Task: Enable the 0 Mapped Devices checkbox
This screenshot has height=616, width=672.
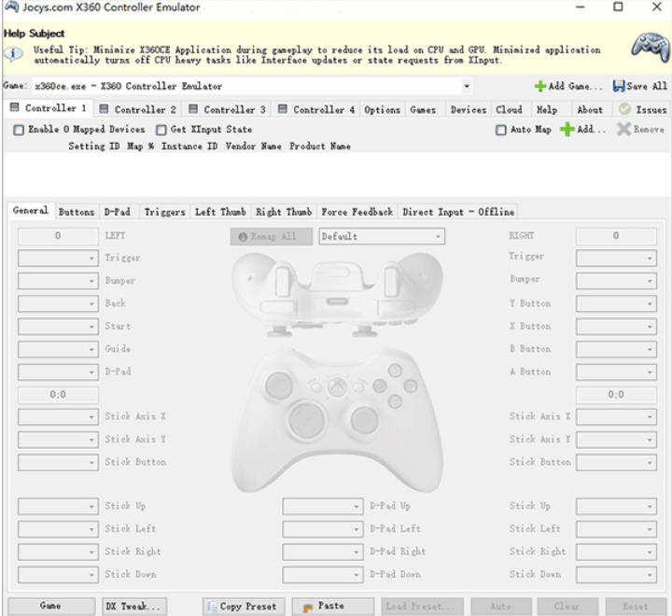Action: 19,130
